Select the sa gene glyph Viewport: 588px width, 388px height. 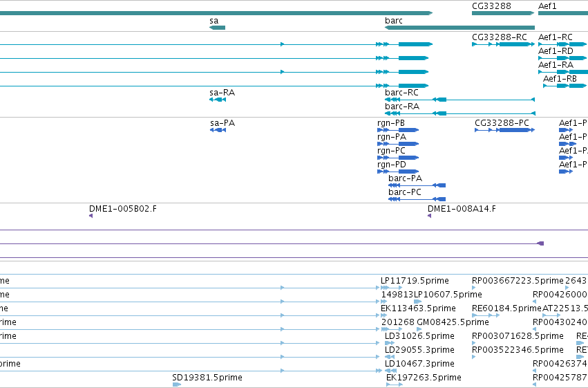click(x=217, y=28)
